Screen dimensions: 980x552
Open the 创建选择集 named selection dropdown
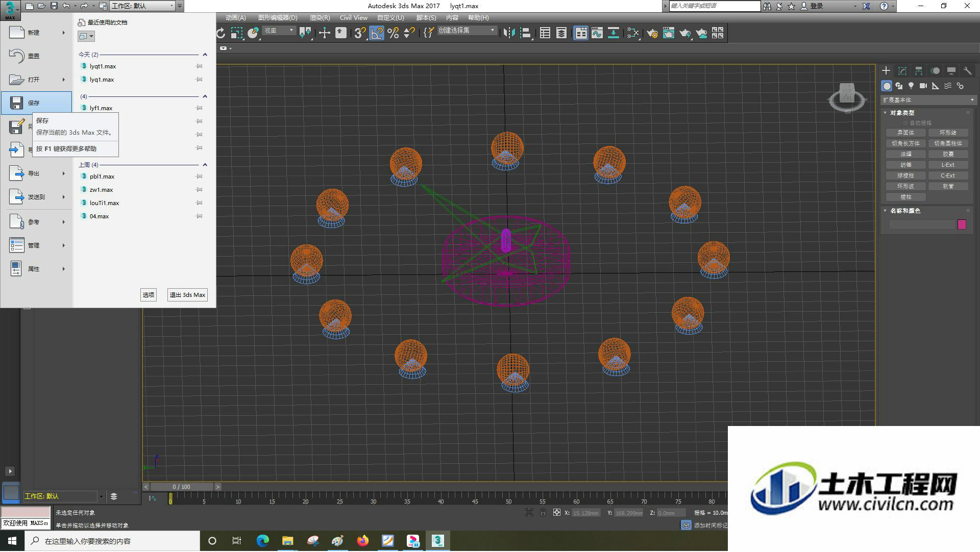tap(467, 31)
